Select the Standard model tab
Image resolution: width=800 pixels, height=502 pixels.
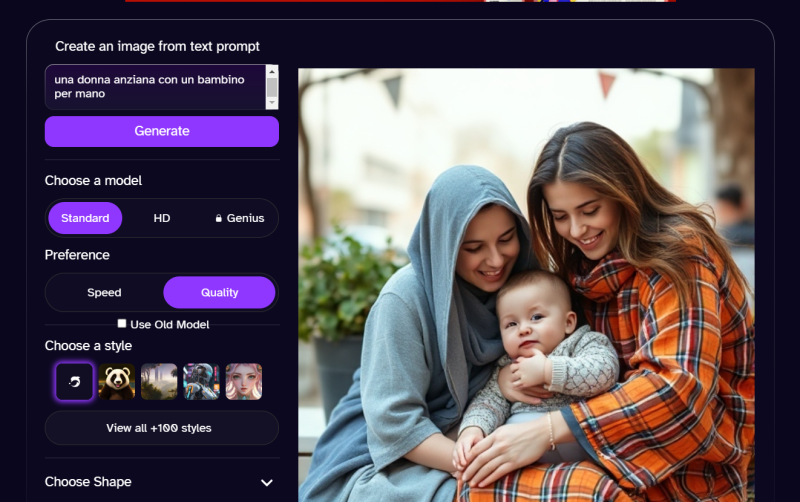(x=85, y=218)
